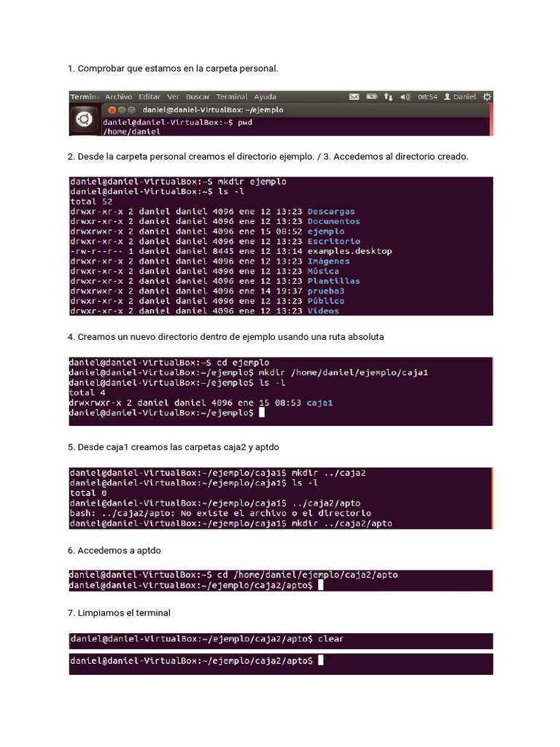The height and width of the screenshot is (747, 560).
Task: Click heading '5. Desde caja1 creamos las carpetas'
Action: click(174, 447)
